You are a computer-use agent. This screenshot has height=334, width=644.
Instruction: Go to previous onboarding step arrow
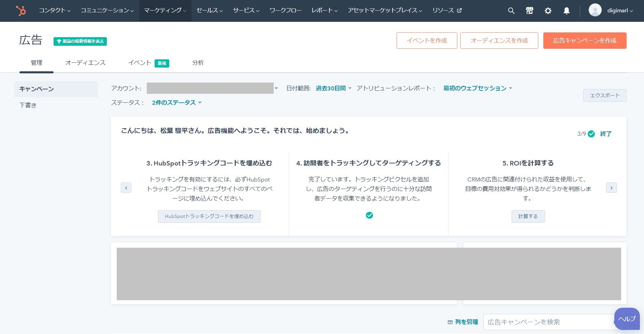[126, 188]
